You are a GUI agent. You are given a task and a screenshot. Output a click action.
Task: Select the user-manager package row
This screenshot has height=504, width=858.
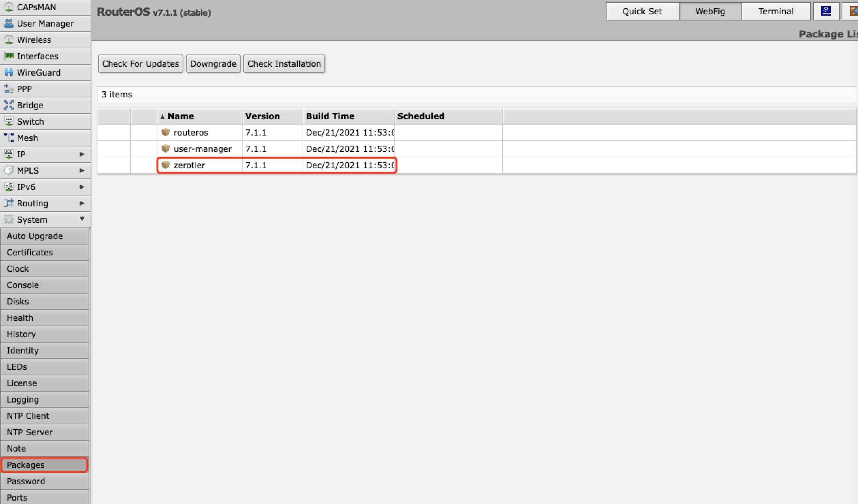(202, 149)
